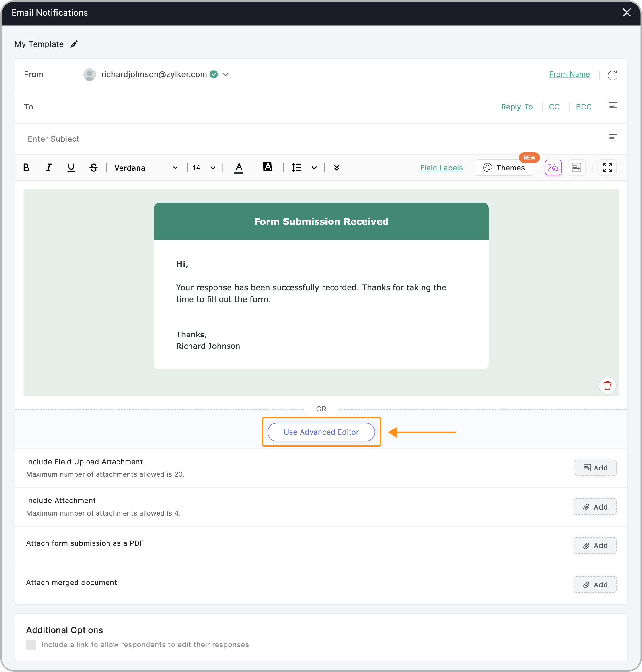Open the font size 14 dropdown
642x672 pixels.
pos(204,168)
